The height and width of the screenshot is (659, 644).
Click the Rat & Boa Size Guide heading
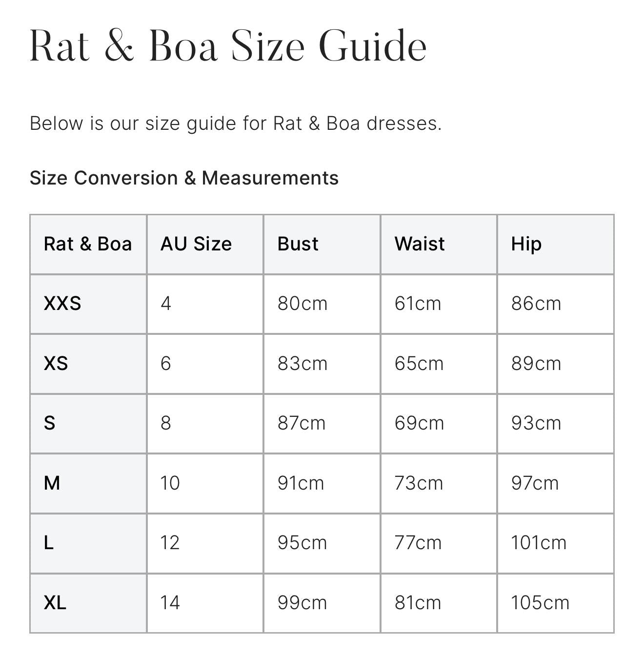click(x=228, y=46)
